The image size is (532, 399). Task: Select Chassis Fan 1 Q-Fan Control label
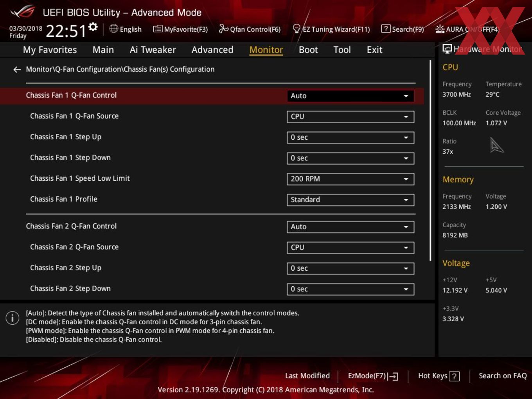(71, 95)
